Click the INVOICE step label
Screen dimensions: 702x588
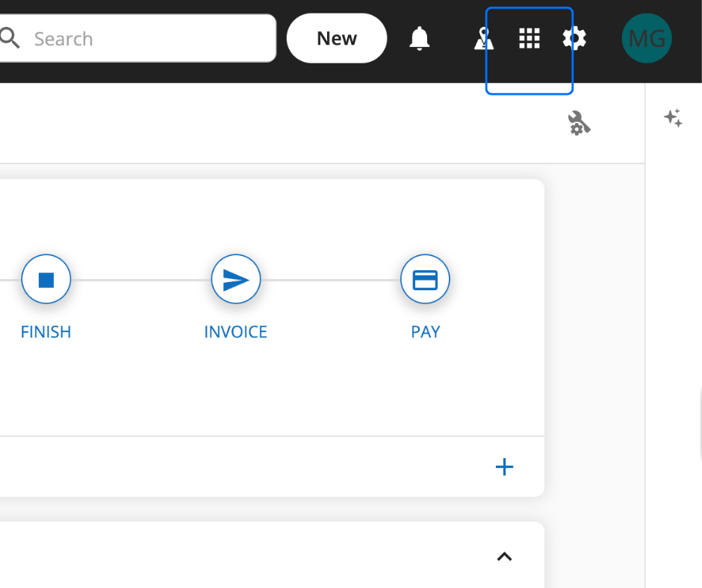pyautogui.click(x=235, y=332)
